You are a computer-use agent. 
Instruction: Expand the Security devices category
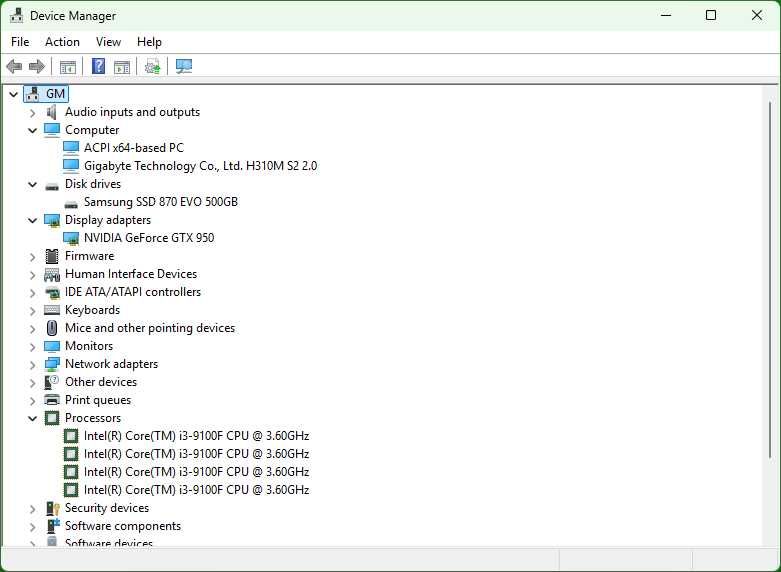point(32,509)
